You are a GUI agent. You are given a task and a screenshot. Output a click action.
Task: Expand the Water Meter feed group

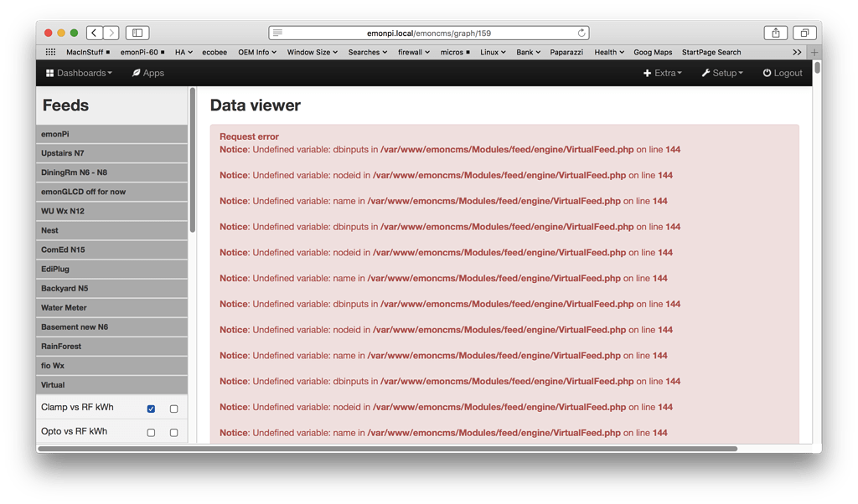[x=111, y=308]
